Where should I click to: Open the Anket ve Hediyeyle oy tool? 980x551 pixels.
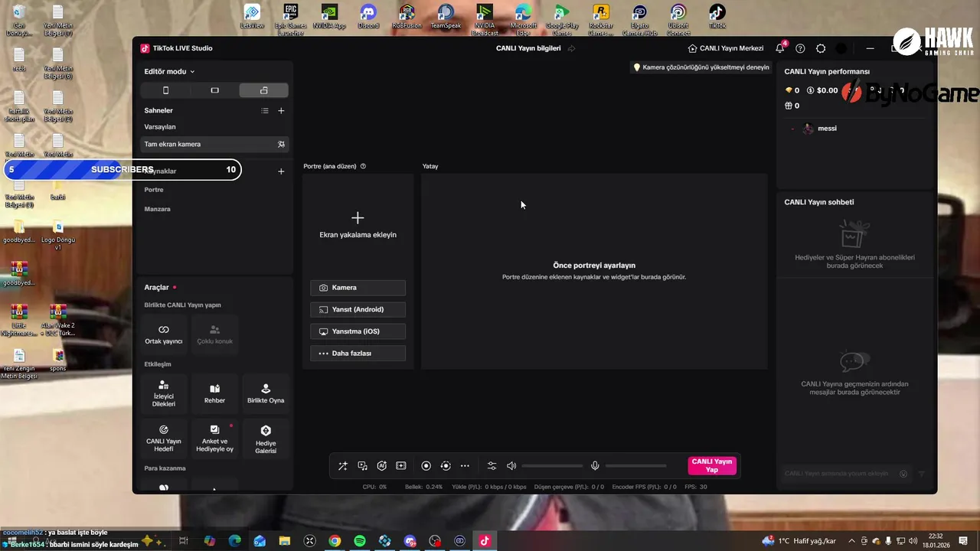[214, 438]
